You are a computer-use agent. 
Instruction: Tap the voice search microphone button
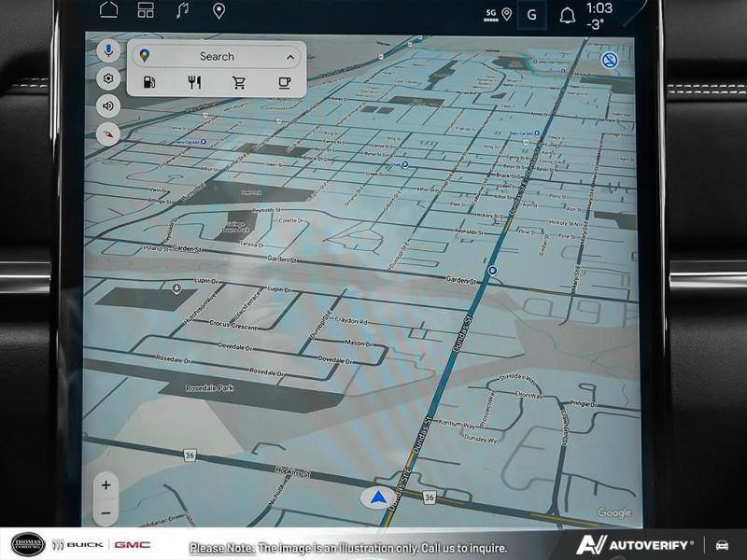(x=108, y=51)
